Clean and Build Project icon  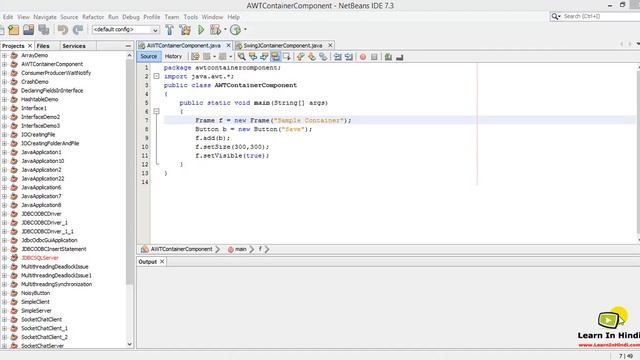click(185, 29)
